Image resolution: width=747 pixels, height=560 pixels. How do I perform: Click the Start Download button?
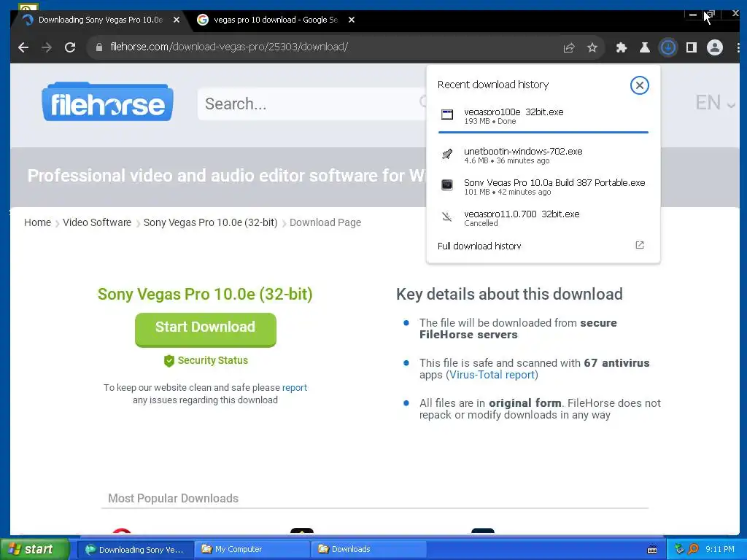click(x=205, y=330)
